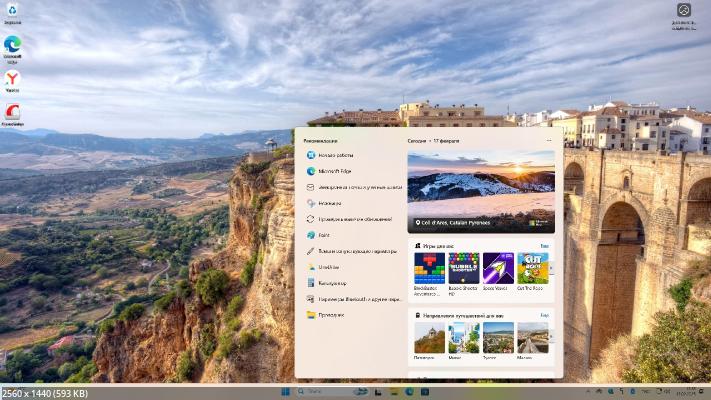Open the white street seaside destination thumbnail
The width and height of the screenshot is (711, 400).
tap(463, 338)
